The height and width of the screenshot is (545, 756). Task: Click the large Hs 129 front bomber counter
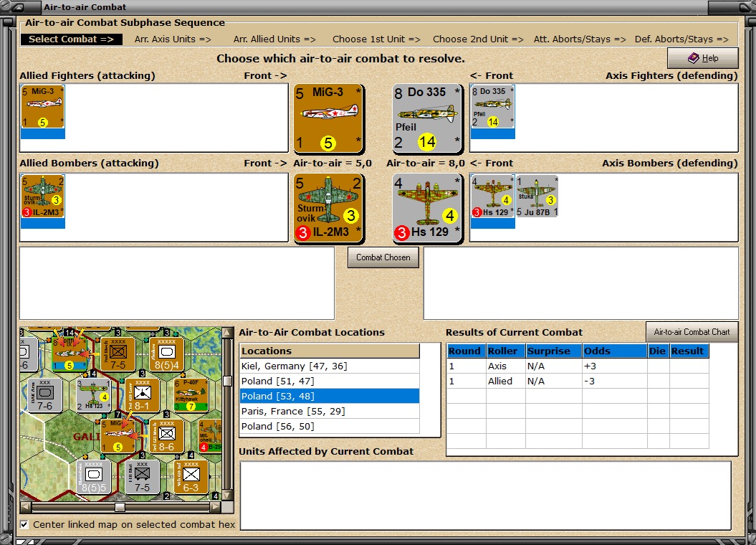[x=427, y=209]
